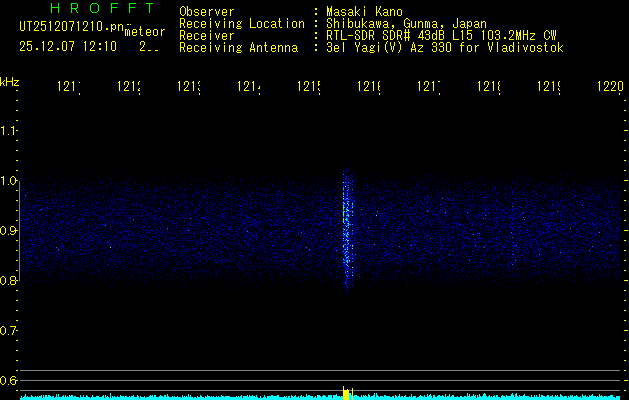This screenshot has width=629, height=400.
Task: Click the Receiving Antenna field label
Action: 238,47
